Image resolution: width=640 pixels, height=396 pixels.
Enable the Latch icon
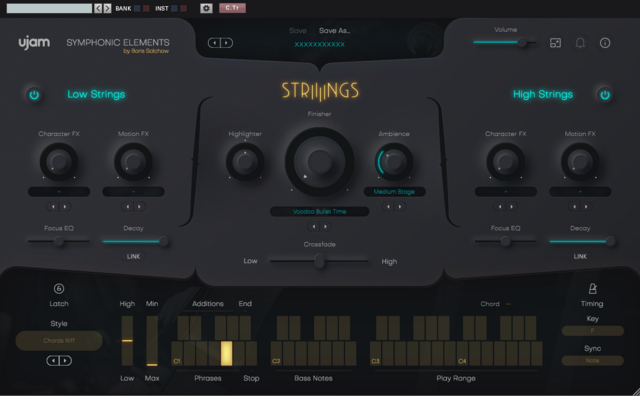click(59, 289)
